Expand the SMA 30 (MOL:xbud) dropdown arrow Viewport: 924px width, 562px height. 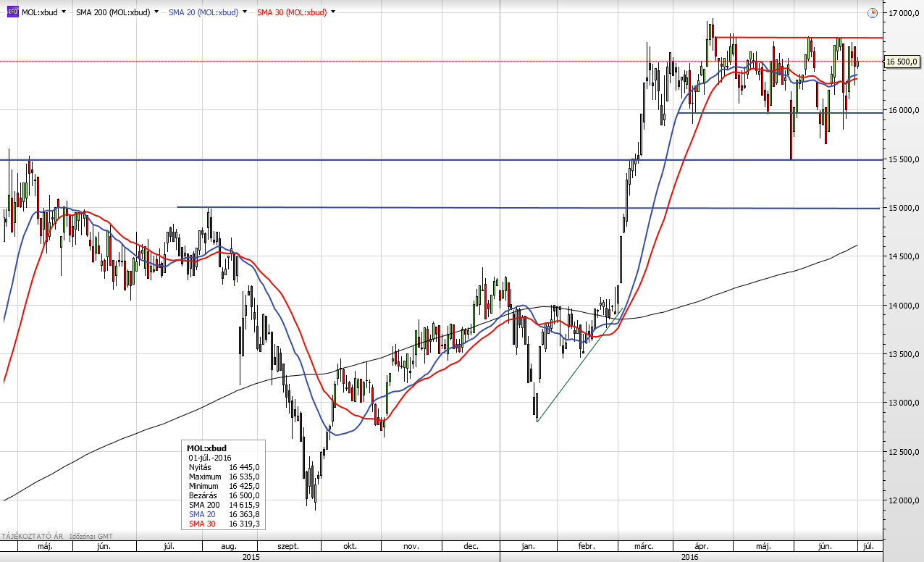click(x=333, y=12)
